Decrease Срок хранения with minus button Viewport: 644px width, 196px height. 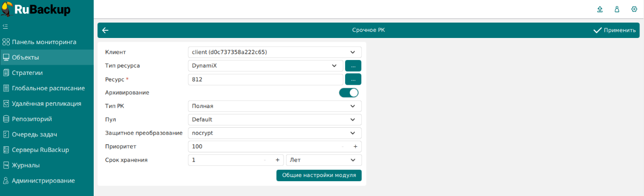point(265,160)
